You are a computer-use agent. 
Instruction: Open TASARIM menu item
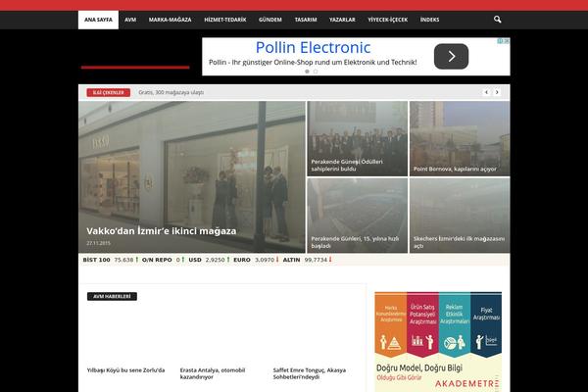[x=306, y=20]
